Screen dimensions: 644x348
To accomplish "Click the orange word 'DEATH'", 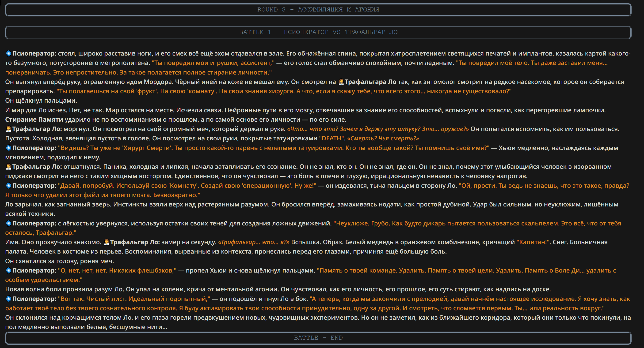I will (332, 138).
